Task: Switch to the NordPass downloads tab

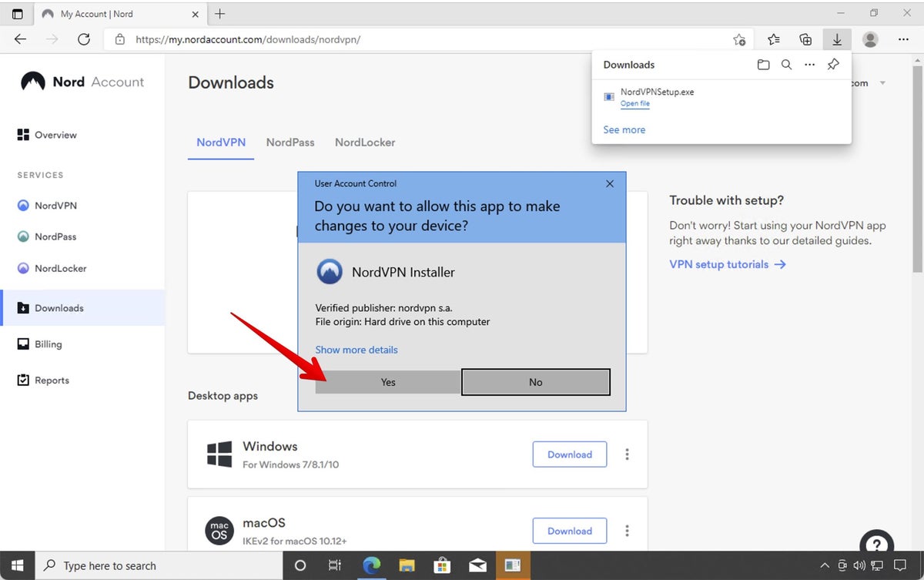Action: (x=290, y=142)
